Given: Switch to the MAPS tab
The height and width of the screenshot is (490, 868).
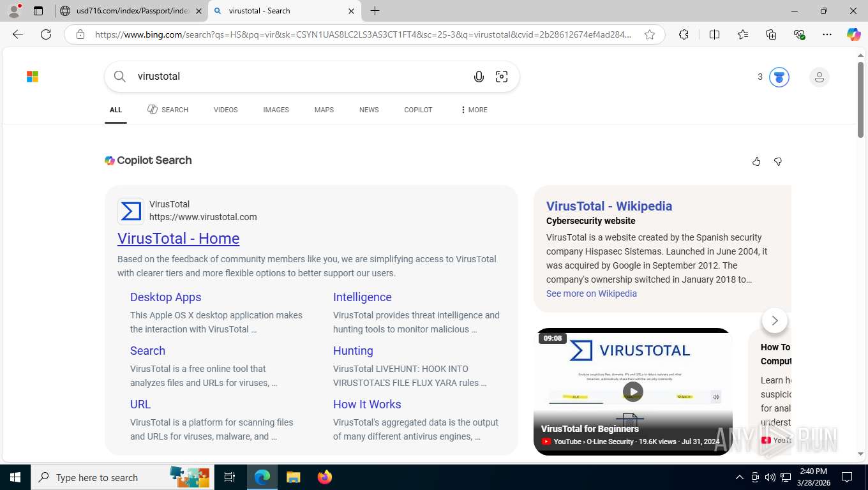Looking at the screenshot, I should [x=324, y=110].
